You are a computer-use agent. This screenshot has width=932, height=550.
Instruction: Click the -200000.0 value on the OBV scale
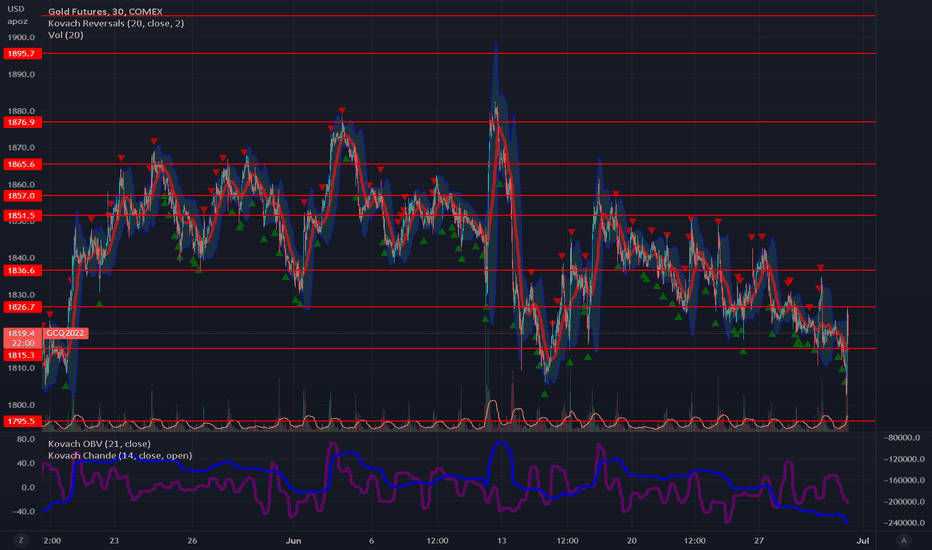pyautogui.click(x=904, y=502)
